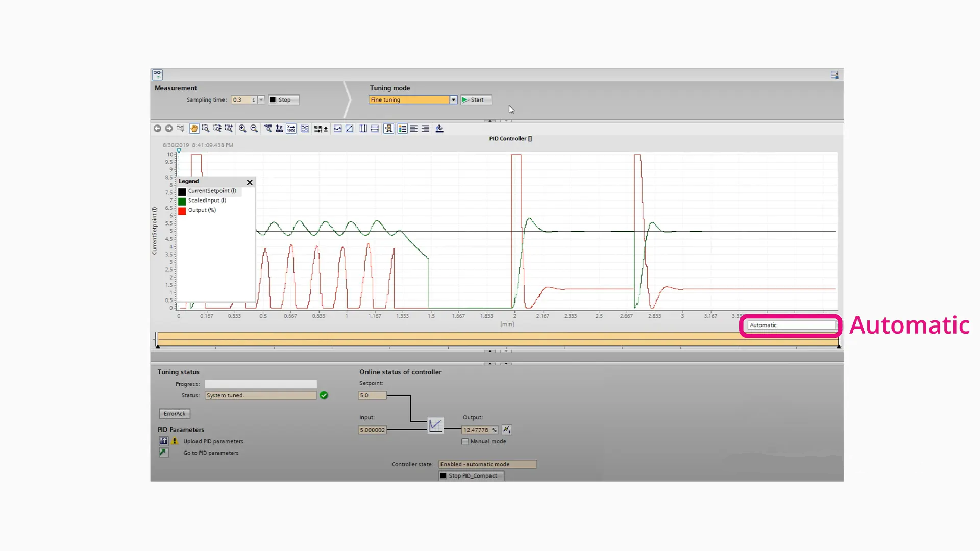The height and width of the screenshot is (551, 980).
Task: Toggle linear interpolation display
Action: pos(350,129)
